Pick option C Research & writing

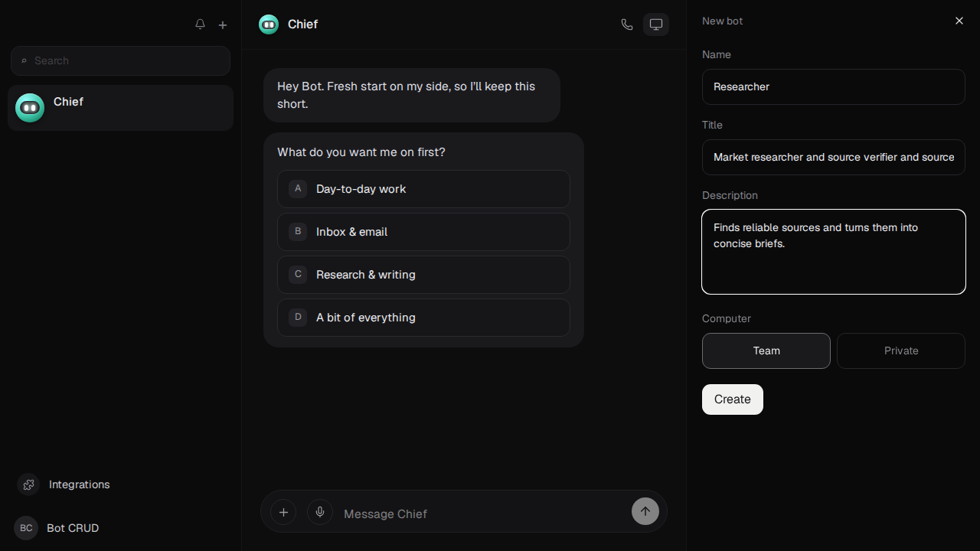coord(423,275)
